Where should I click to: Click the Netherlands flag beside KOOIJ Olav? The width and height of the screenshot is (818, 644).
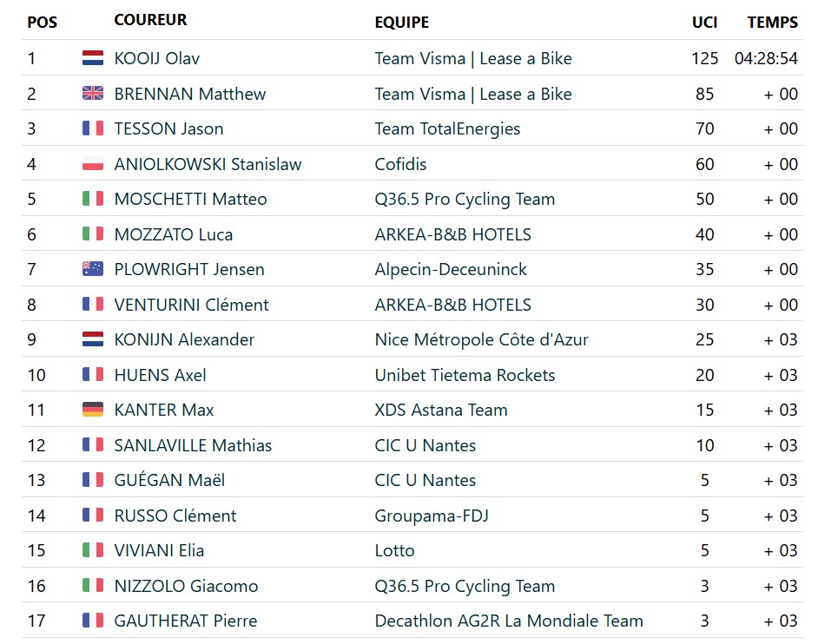[93, 58]
